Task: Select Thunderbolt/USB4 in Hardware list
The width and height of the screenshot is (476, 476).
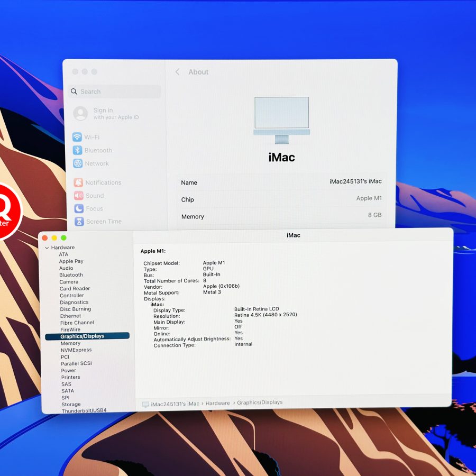Action: click(x=84, y=411)
